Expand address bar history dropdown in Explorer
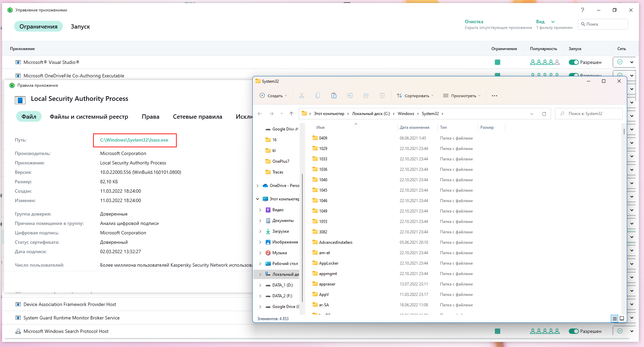 click(x=532, y=114)
